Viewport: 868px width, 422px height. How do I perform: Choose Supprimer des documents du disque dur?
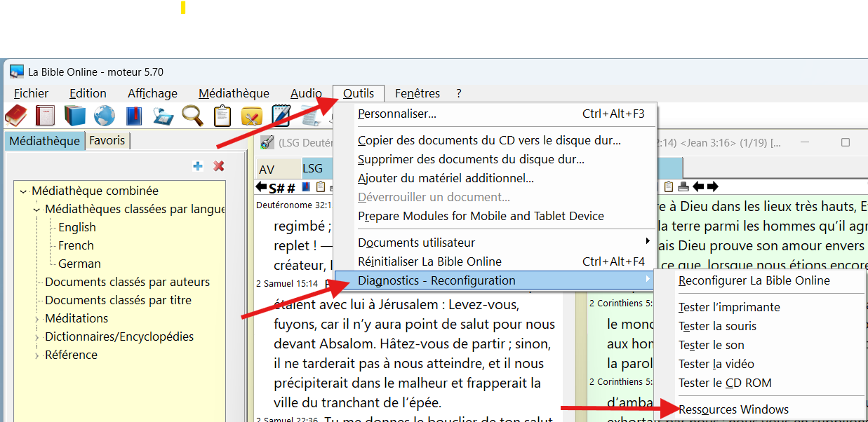click(495, 159)
